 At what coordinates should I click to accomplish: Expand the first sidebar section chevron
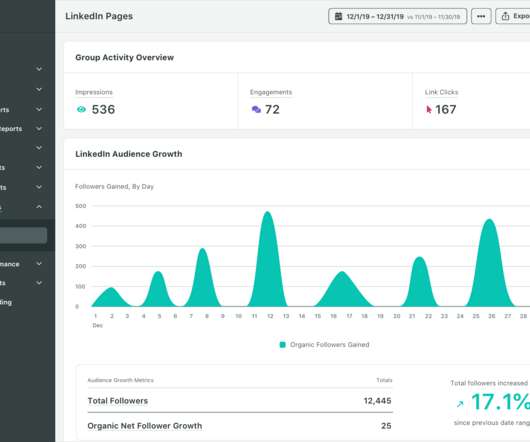tap(39, 69)
